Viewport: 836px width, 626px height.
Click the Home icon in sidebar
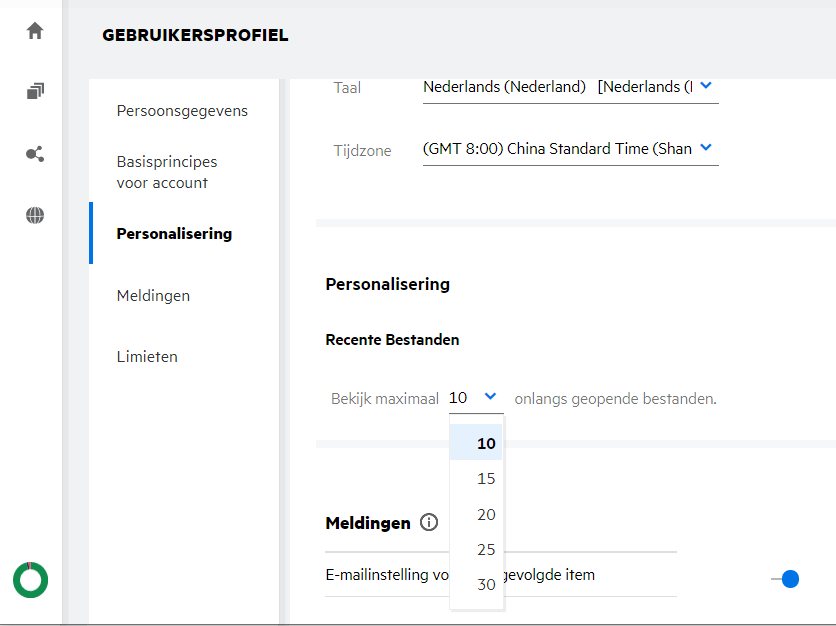click(35, 31)
